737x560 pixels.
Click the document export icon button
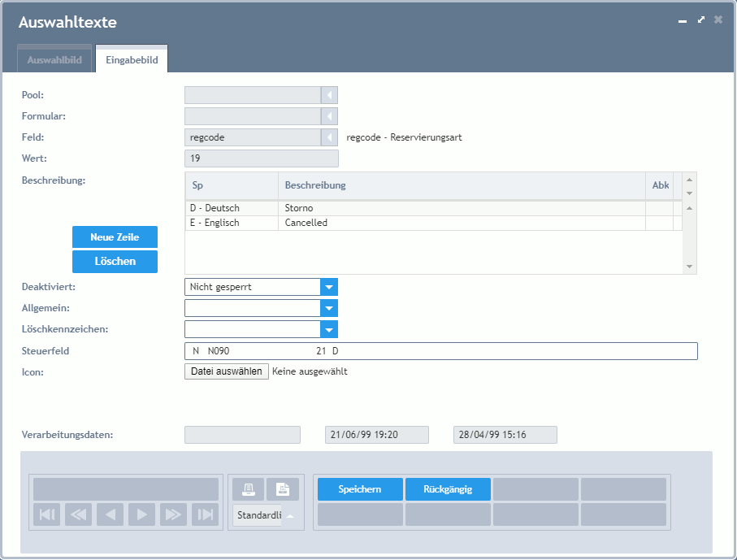283,489
